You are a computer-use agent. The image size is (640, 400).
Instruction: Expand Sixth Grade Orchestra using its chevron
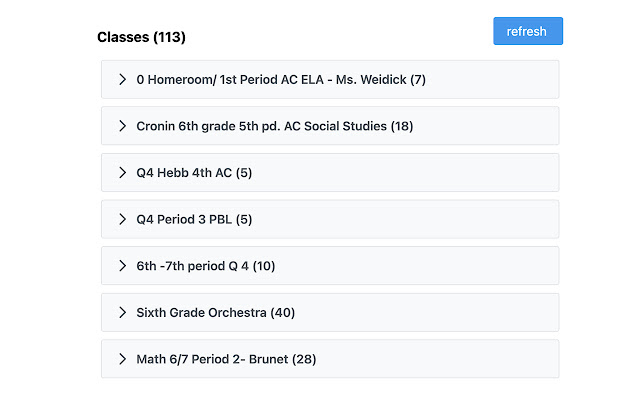(x=122, y=312)
